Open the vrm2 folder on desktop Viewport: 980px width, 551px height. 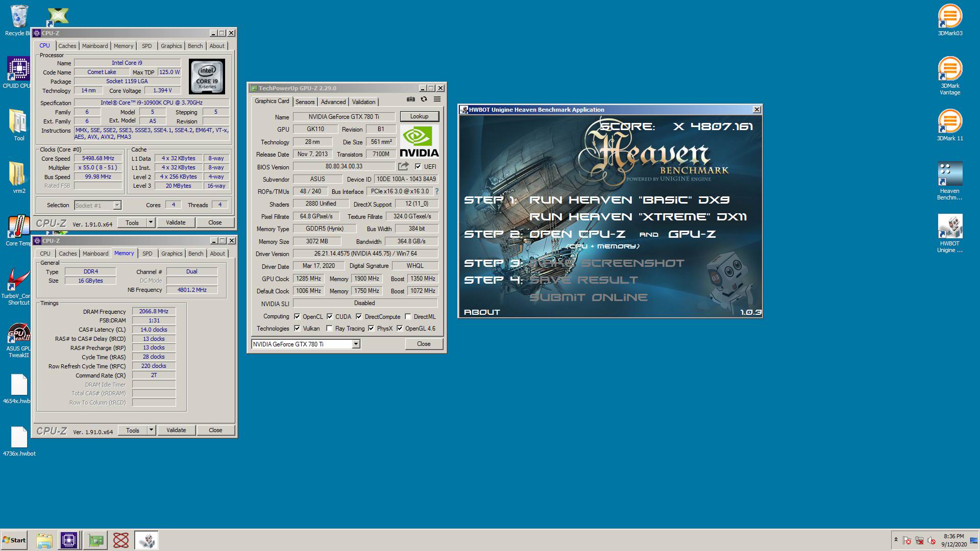click(x=19, y=178)
